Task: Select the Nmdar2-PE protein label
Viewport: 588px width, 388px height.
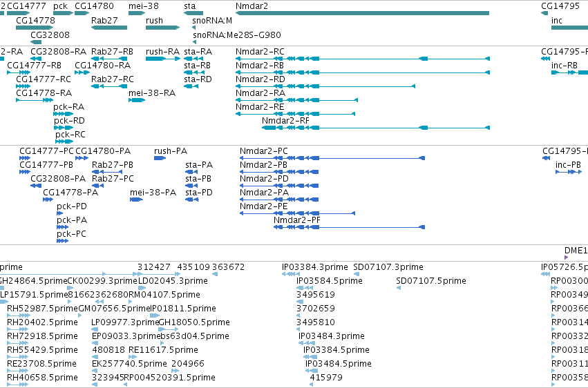Action: pos(264,206)
